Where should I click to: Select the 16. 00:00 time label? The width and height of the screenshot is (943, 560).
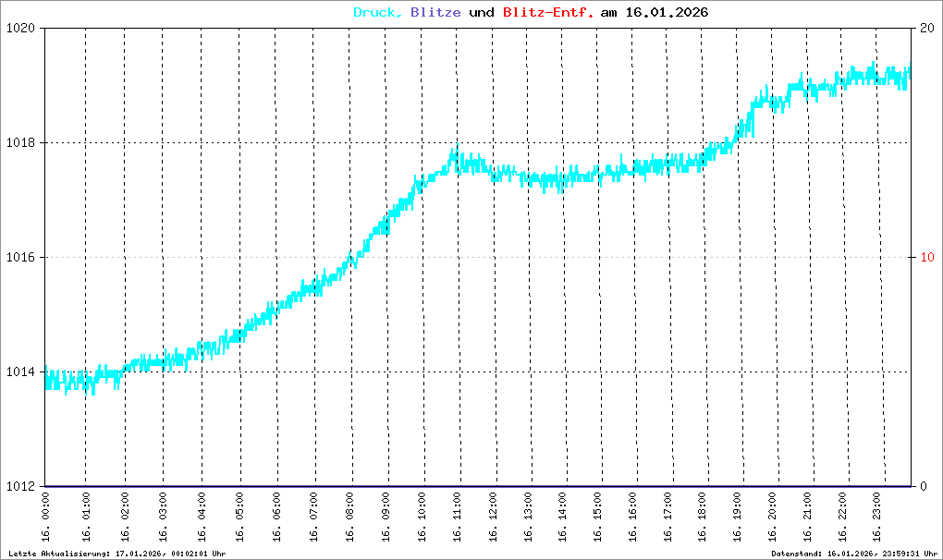pyautogui.click(x=47, y=517)
